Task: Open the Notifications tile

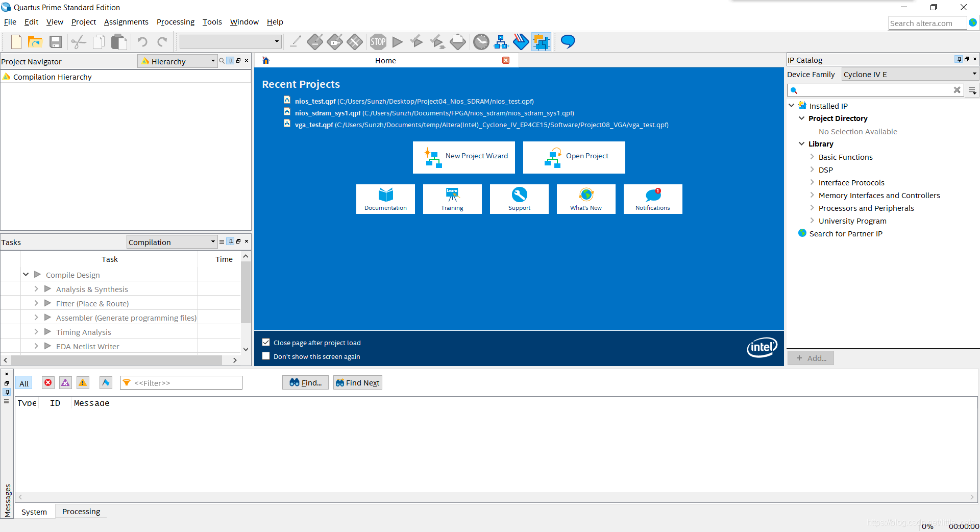Action: pos(653,199)
